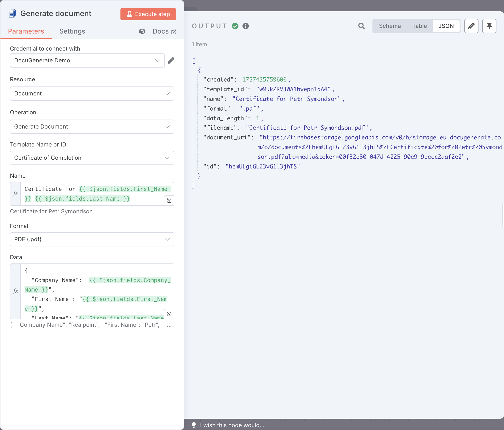Click the '1 item' count text
The height and width of the screenshot is (430, 504).
(x=199, y=44)
